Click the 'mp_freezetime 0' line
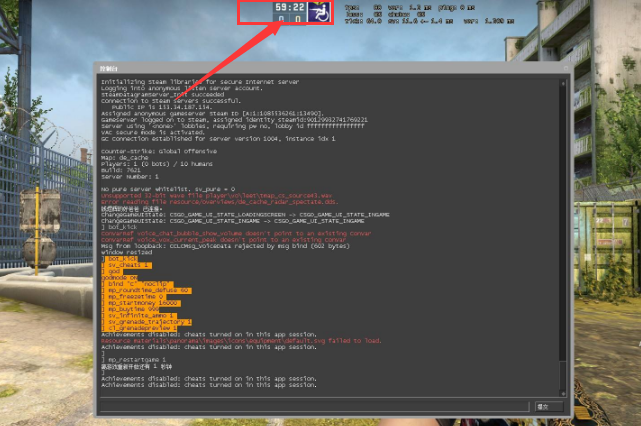The height and width of the screenshot is (426, 641). point(134,296)
